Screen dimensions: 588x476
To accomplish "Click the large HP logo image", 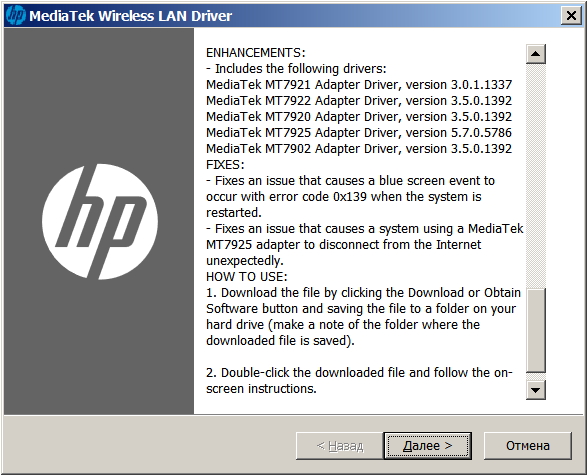I will coord(100,222).
